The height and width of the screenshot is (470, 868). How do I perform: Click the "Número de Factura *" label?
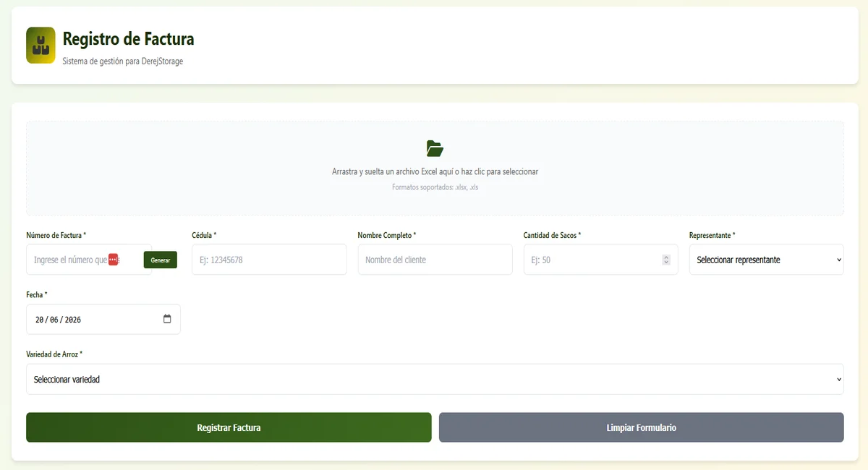[x=56, y=236]
